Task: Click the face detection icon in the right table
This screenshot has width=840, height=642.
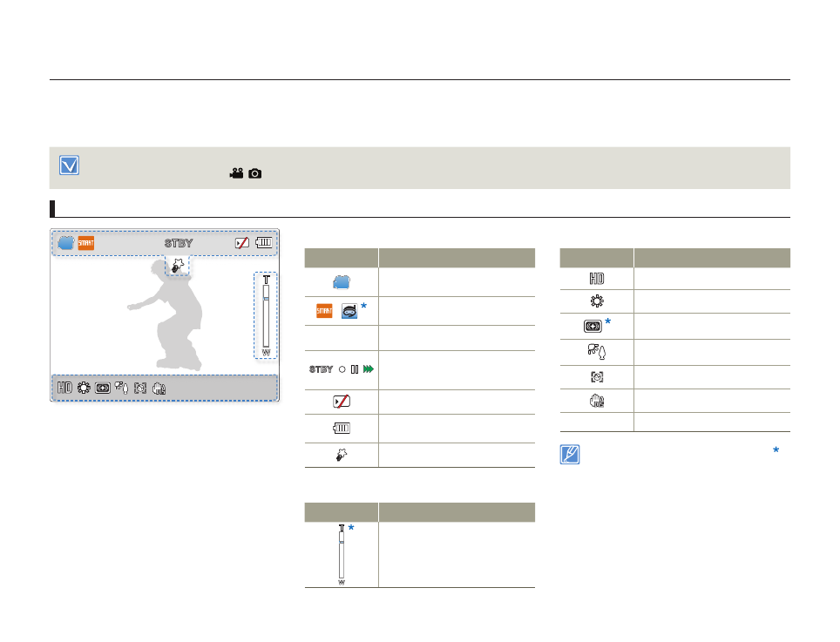Action: pos(596,377)
